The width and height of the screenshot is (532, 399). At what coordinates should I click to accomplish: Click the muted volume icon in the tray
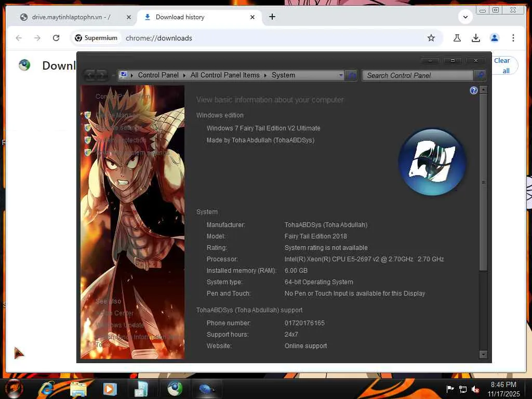coord(476,390)
